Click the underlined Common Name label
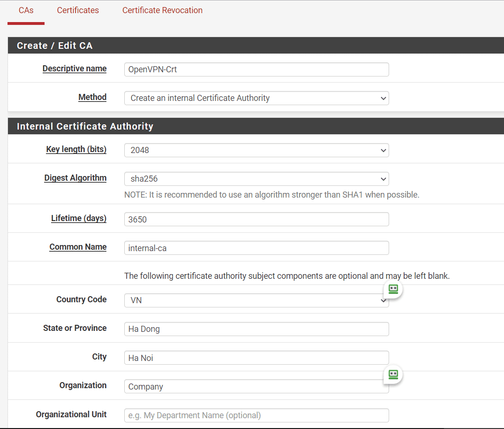The image size is (504, 429). (78, 247)
